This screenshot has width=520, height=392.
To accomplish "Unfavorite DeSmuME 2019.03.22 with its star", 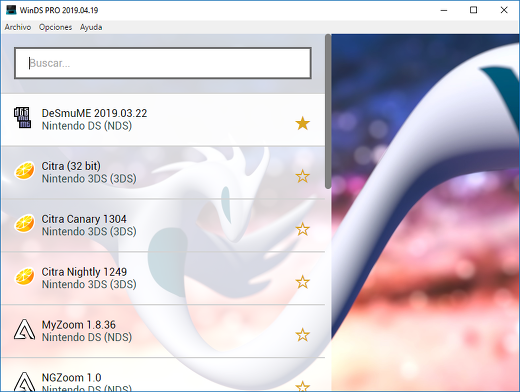I will (302, 123).
